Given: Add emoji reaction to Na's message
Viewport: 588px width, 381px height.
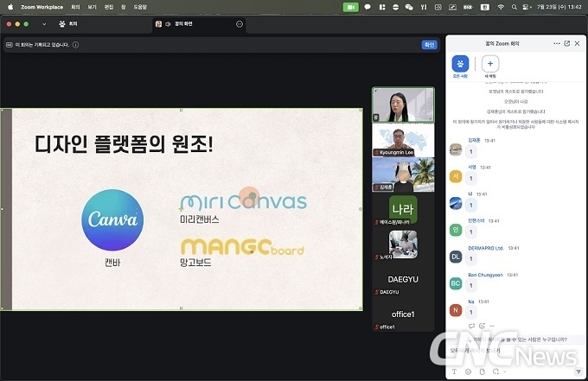Looking at the screenshot, I should (x=482, y=326).
